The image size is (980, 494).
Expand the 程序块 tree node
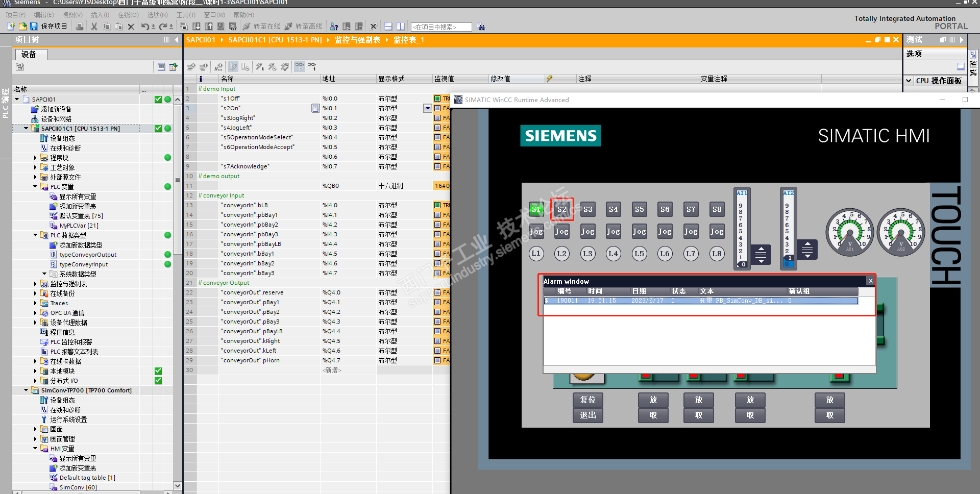35,158
